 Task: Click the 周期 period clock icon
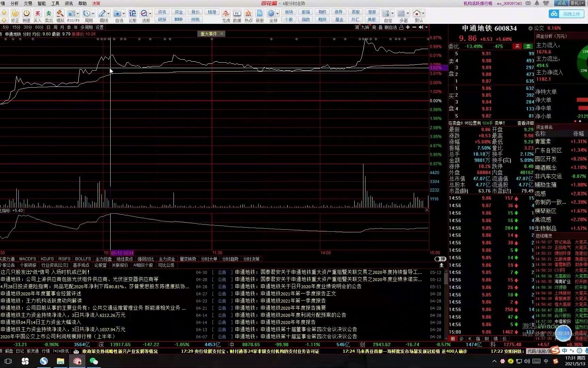(86, 13)
